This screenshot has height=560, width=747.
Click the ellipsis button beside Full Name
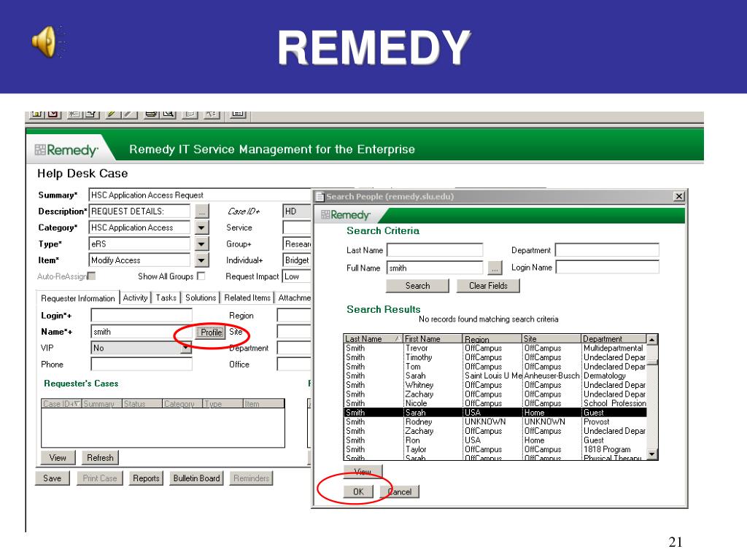coord(495,268)
